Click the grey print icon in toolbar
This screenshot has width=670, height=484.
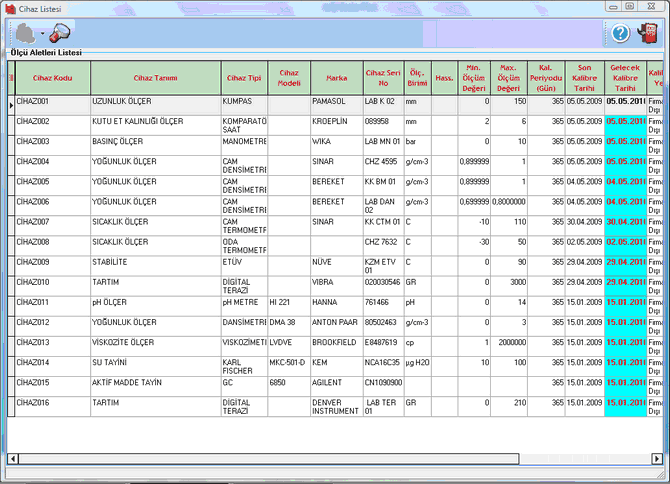(x=26, y=33)
